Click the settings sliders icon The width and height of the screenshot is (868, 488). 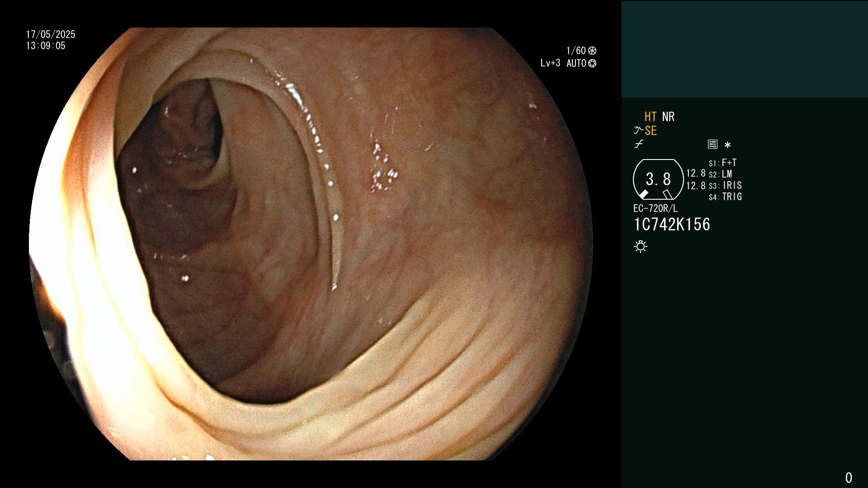(712, 145)
